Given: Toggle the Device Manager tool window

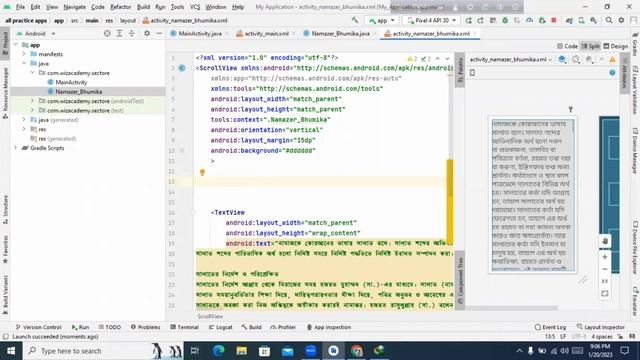Looking at the screenshot, I should pyautogui.click(x=635, y=150).
